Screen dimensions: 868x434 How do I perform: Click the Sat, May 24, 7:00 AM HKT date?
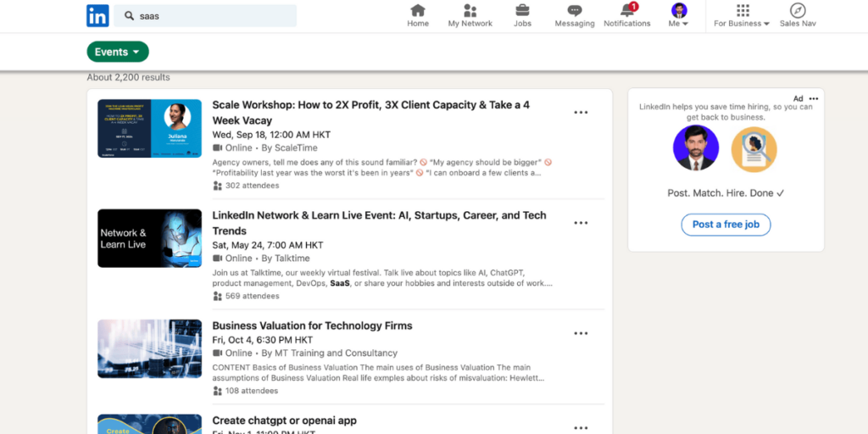tap(268, 245)
